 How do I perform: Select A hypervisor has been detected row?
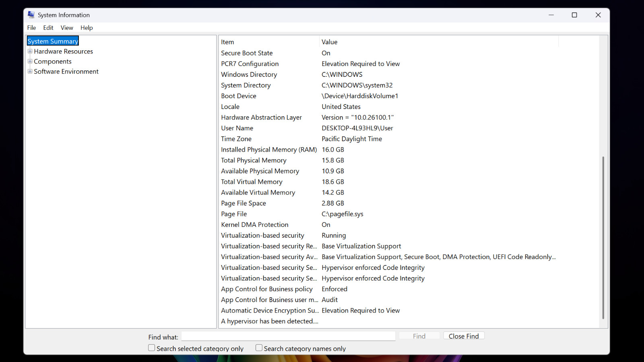(x=388, y=321)
